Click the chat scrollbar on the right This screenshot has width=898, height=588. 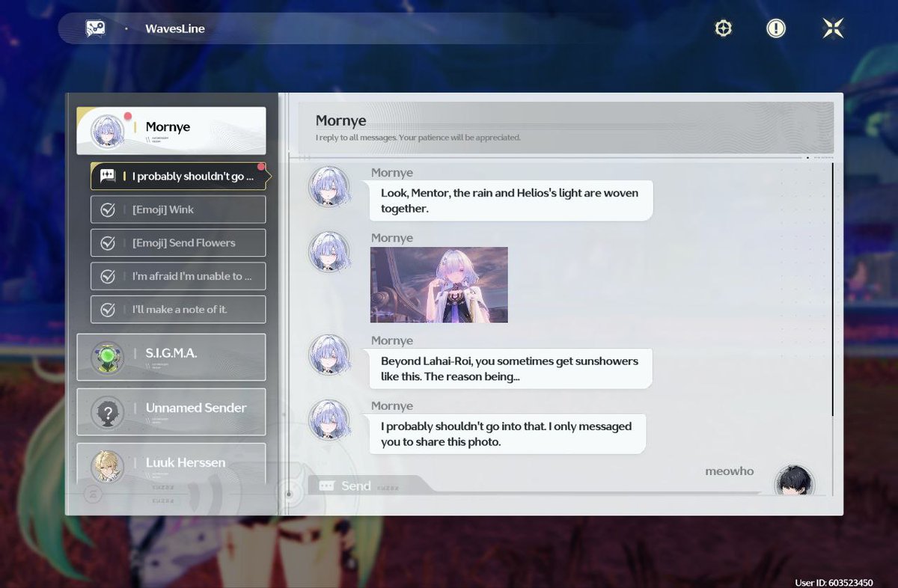click(832, 290)
